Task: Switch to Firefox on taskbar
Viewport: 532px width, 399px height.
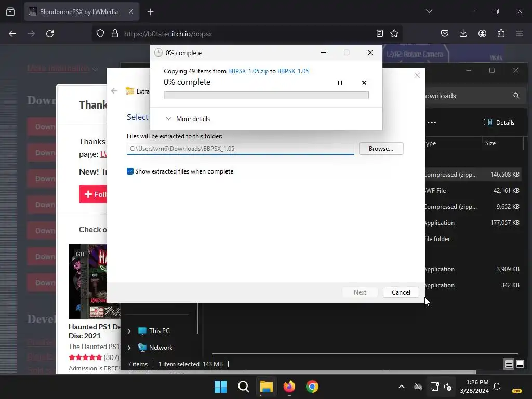Action: (289, 387)
